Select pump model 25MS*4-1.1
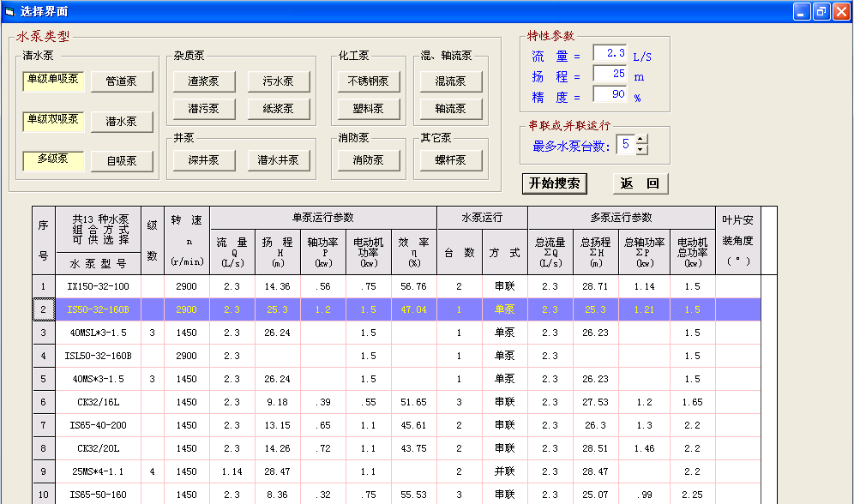The width and height of the screenshot is (854, 504). (98, 471)
